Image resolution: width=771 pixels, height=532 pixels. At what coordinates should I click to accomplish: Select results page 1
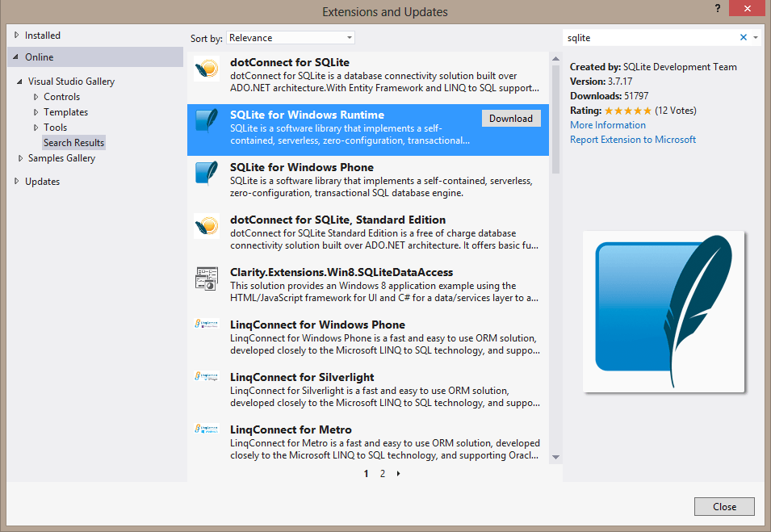[367, 474]
